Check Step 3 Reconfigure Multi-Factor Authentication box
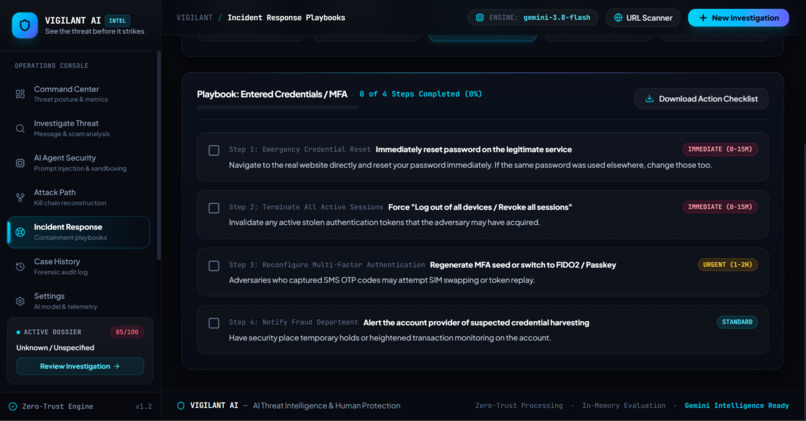 click(x=214, y=265)
